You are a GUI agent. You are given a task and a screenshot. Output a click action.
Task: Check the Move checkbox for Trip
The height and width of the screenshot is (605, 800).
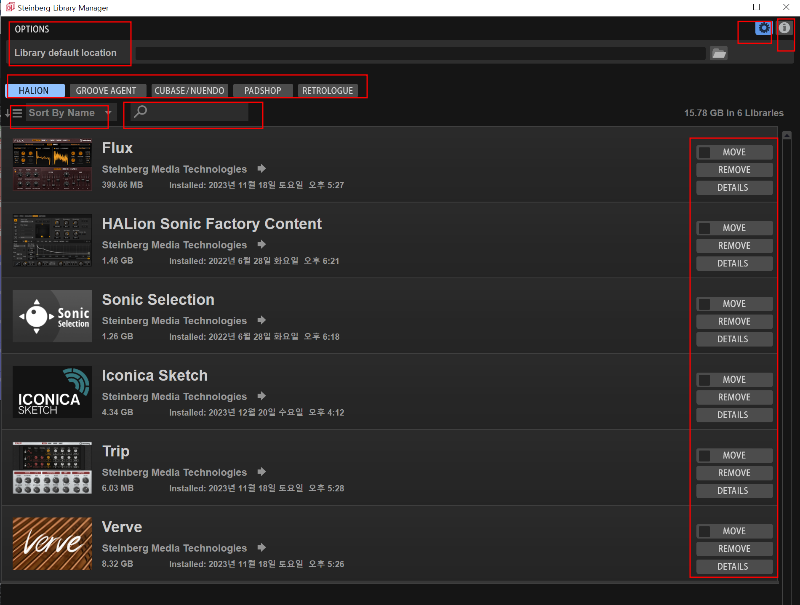[705, 456]
